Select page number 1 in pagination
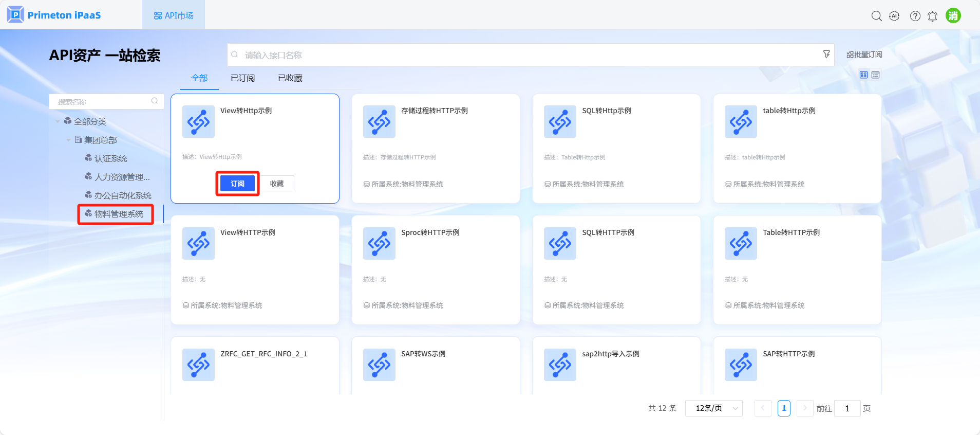This screenshot has width=980, height=435. [x=784, y=408]
